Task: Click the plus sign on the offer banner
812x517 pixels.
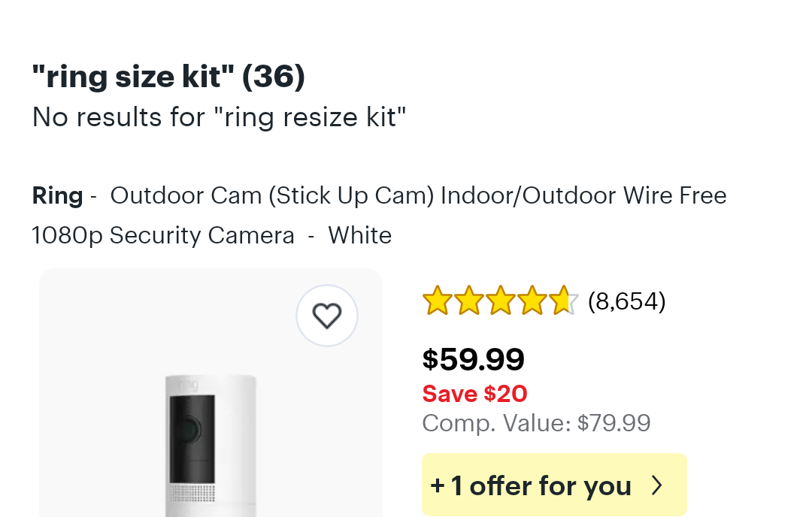Action: coord(438,486)
